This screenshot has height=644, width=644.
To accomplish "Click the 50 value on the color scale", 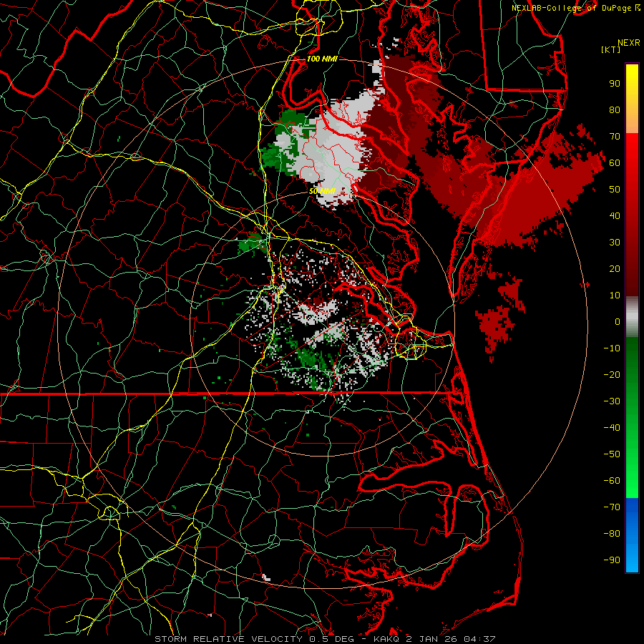I will pos(615,190).
